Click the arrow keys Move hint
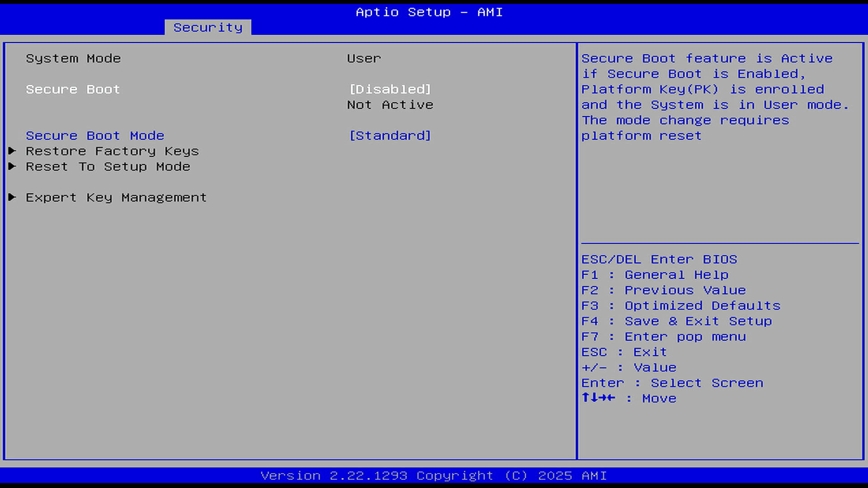The width and height of the screenshot is (868, 488). (x=629, y=398)
